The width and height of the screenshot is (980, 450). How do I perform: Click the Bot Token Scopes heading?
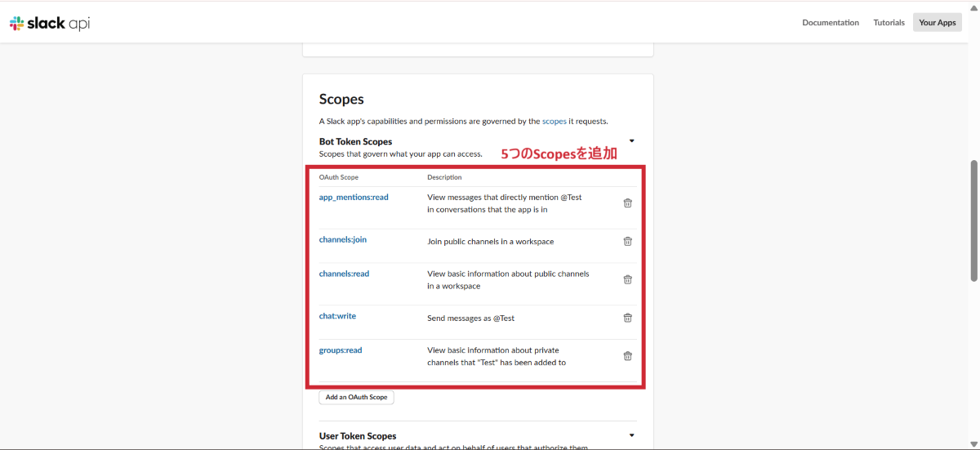[x=355, y=141]
